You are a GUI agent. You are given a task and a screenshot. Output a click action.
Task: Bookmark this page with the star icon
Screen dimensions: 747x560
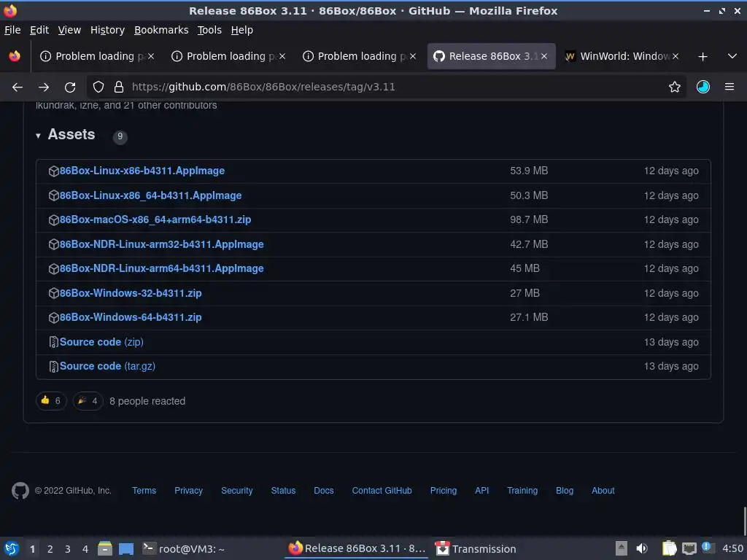[675, 87]
